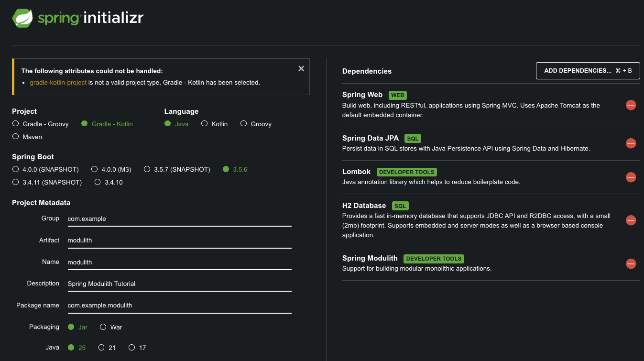This screenshot has width=644, height=361.
Task: Click the Package name field
Action: click(179, 306)
